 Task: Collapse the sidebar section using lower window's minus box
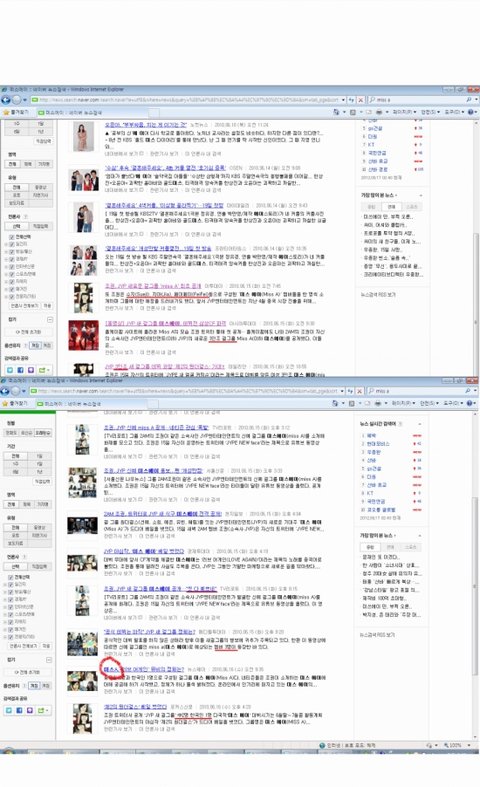tap(49, 660)
